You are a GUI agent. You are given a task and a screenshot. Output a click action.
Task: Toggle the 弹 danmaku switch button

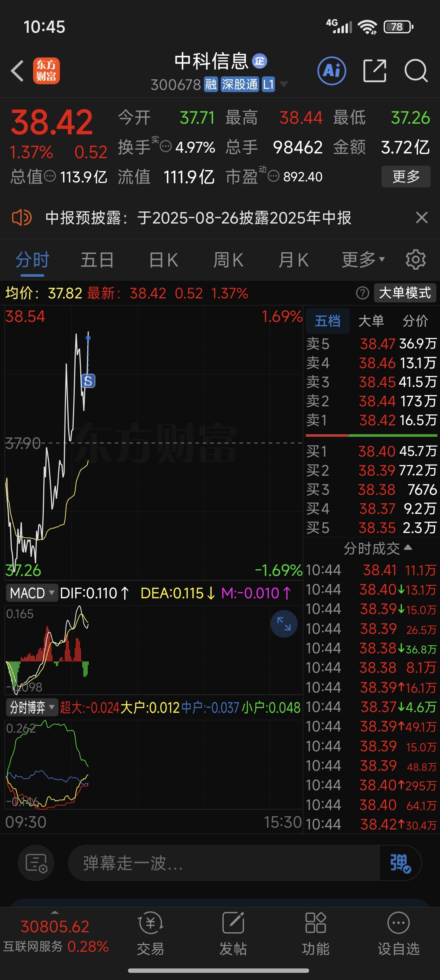(x=400, y=863)
